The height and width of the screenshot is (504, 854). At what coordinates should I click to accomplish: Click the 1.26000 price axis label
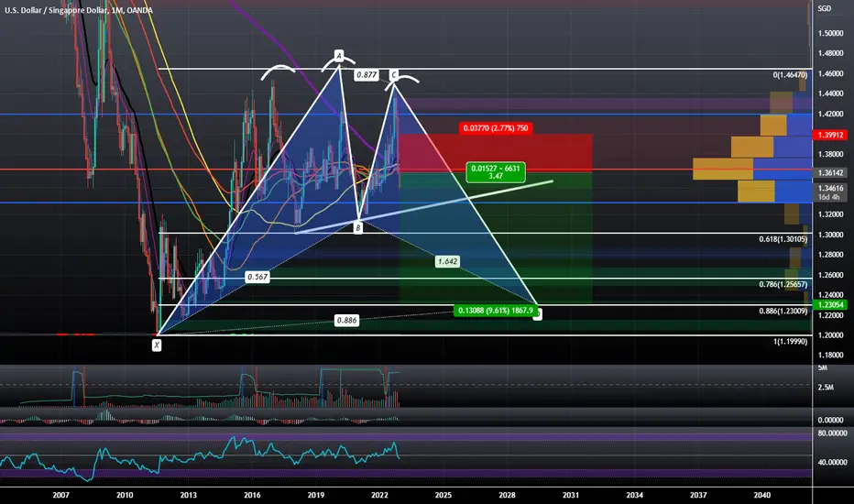pos(830,275)
